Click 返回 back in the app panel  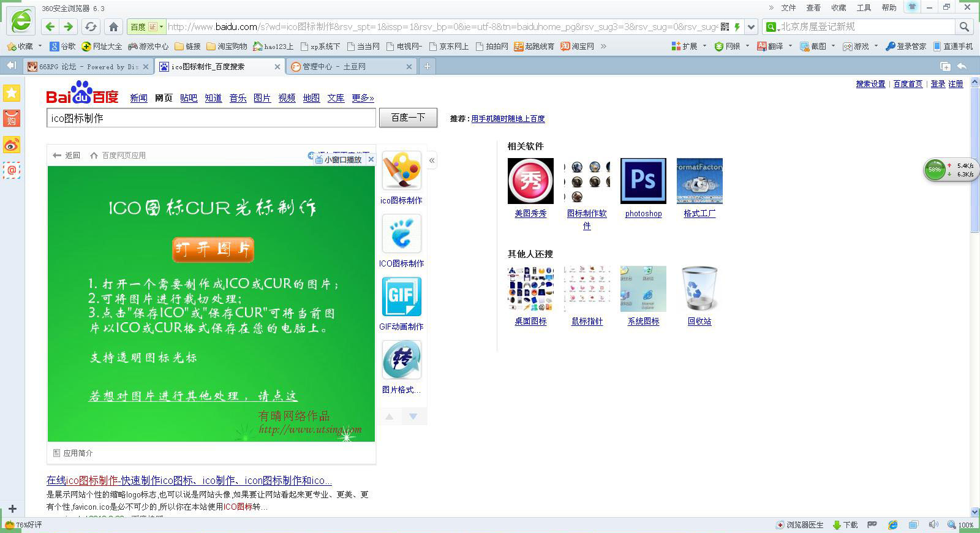(x=67, y=156)
